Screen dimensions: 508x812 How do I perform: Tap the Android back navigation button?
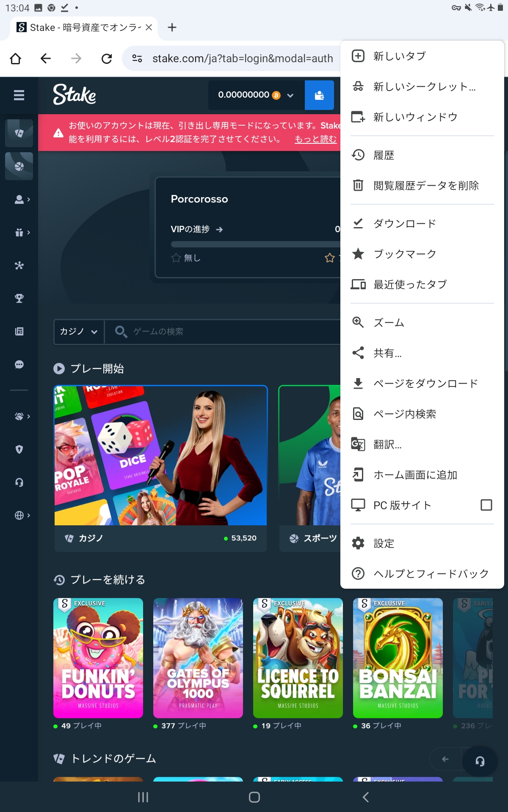(366, 797)
